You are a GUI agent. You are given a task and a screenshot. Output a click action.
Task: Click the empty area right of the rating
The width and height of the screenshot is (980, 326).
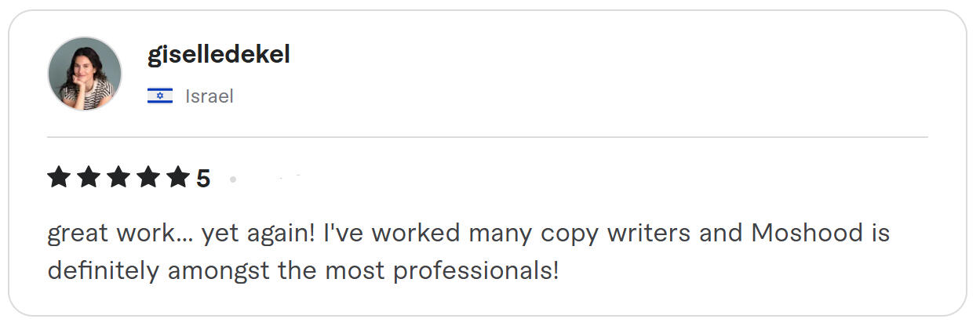581,179
